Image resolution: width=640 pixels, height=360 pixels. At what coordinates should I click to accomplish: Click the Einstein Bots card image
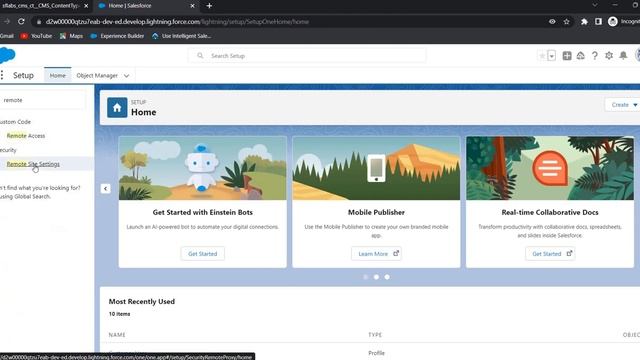202,168
